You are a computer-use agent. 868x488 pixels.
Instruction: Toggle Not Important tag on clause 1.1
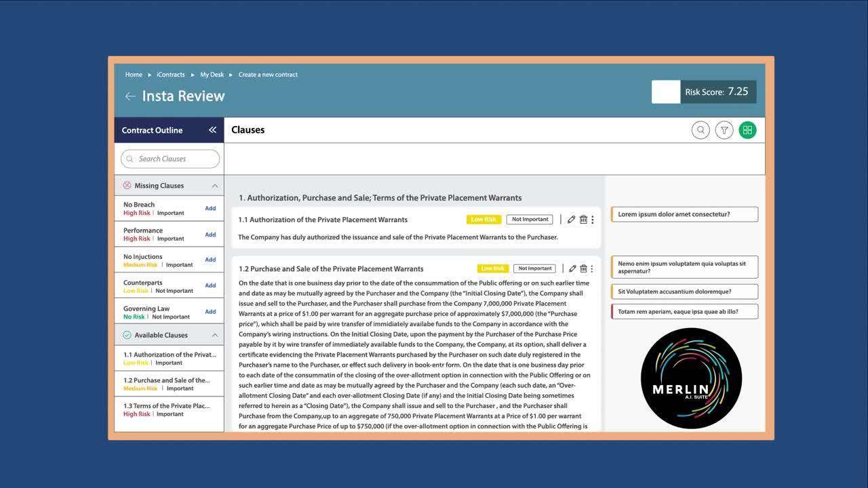point(530,220)
